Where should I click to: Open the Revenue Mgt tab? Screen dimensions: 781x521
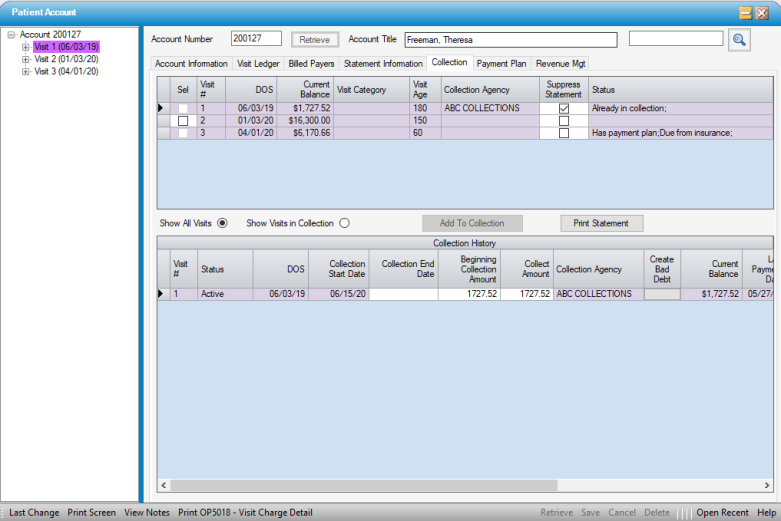tap(560, 64)
